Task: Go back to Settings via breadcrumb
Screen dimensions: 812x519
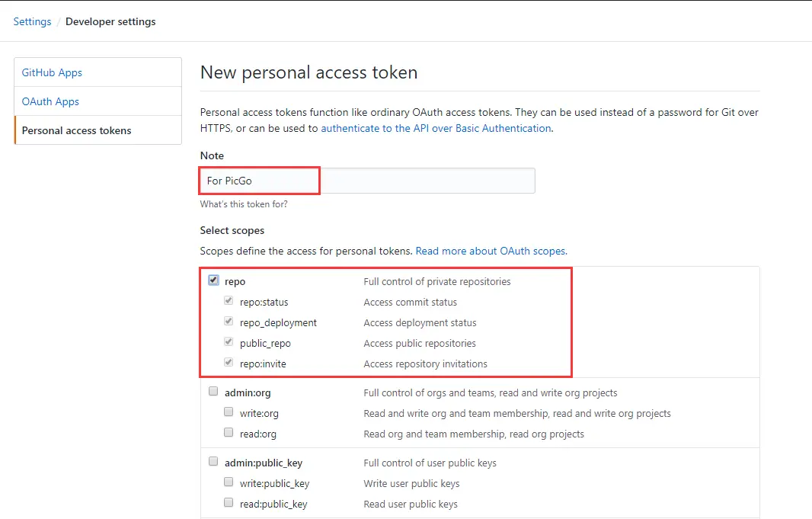Action: click(x=32, y=21)
